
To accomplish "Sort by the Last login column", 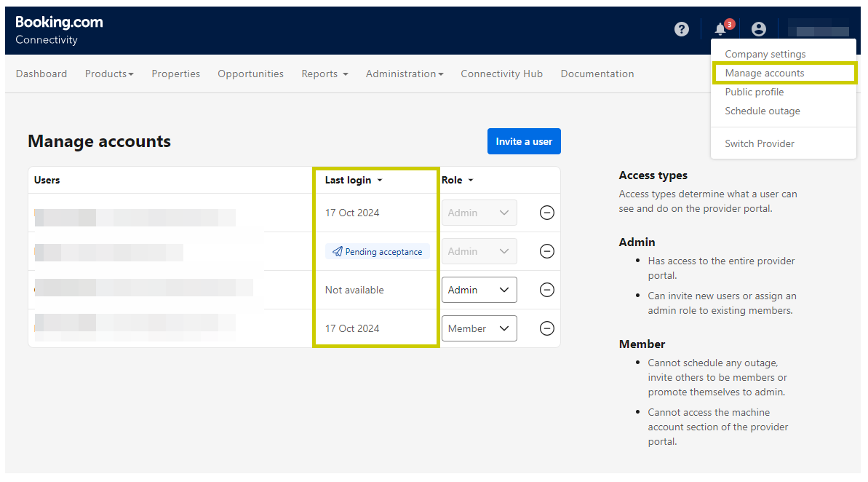I will click(x=354, y=180).
